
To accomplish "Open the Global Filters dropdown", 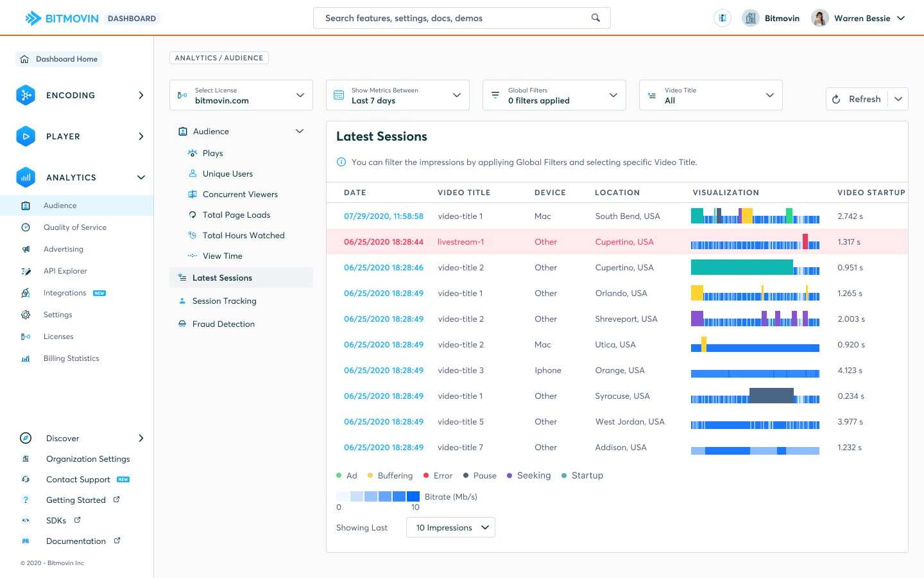I will [x=554, y=95].
